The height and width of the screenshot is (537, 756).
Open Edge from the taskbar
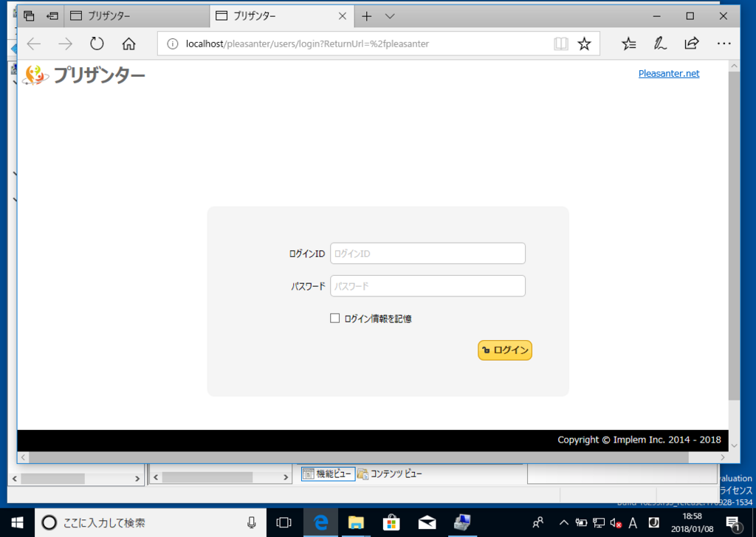click(x=320, y=522)
